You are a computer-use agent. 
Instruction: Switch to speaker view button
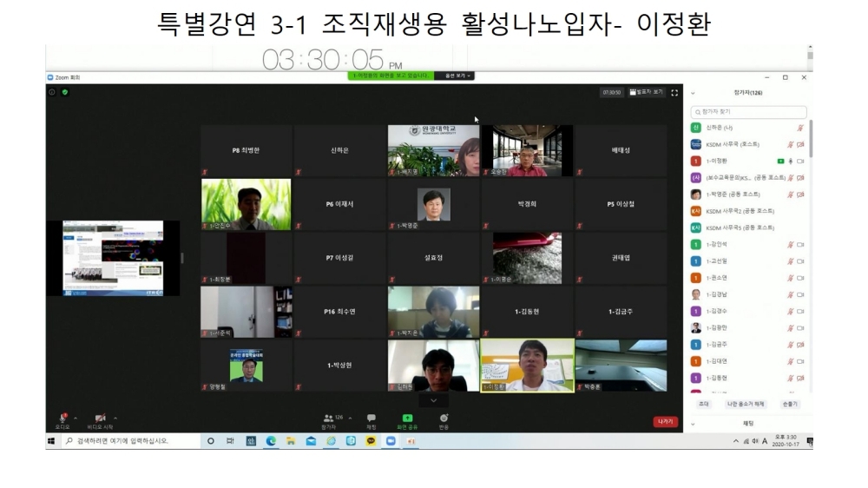click(647, 92)
